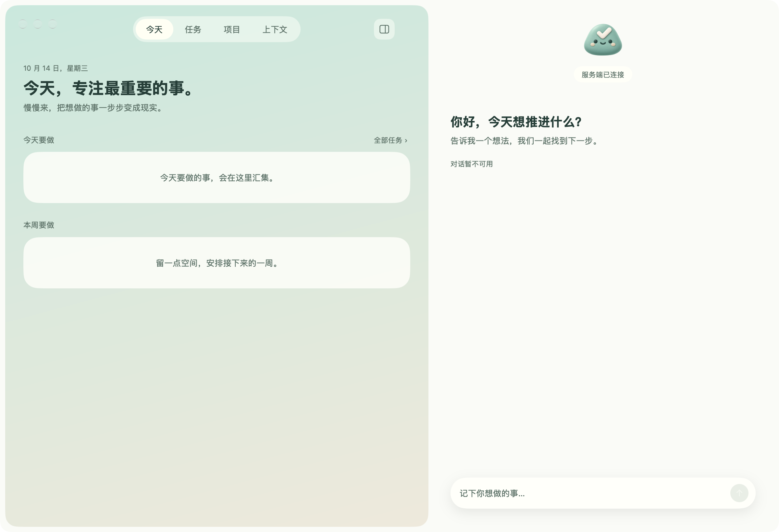Click the 对话暂不可用 notice text
Screen dimensions: 779x532
(471, 164)
